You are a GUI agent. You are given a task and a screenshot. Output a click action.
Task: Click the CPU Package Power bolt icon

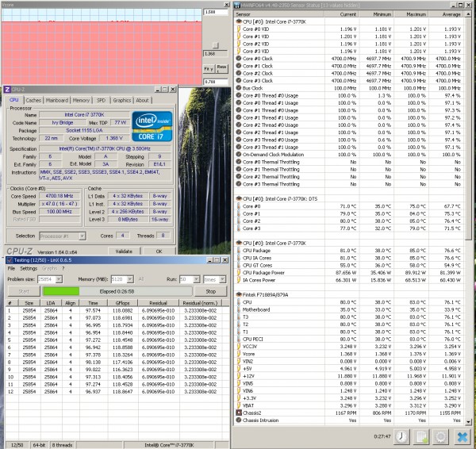pos(239,273)
